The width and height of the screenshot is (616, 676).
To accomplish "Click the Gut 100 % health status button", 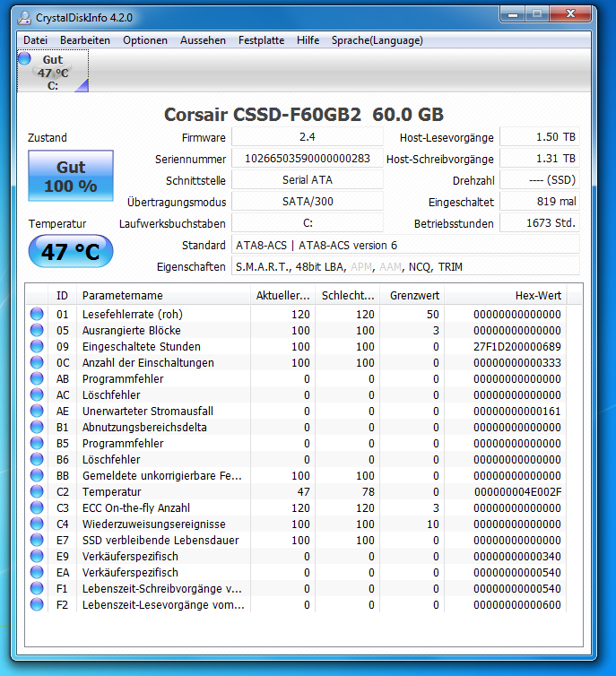I will pyautogui.click(x=71, y=176).
